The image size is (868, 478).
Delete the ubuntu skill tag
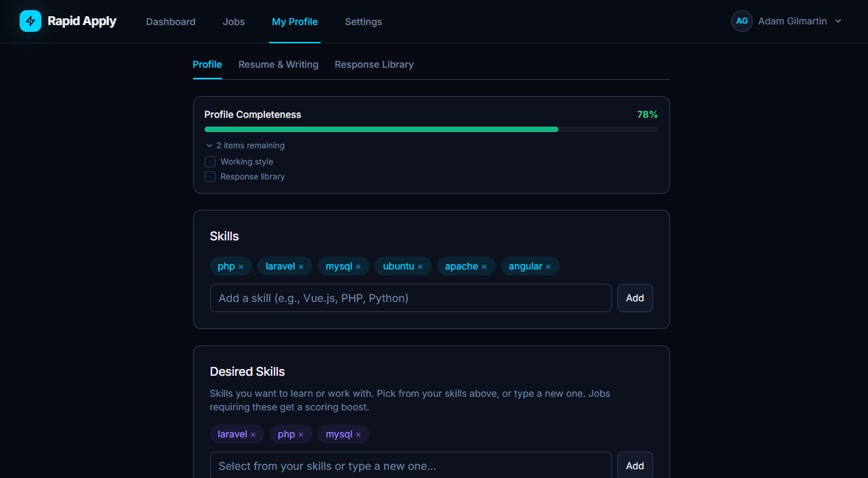tap(420, 267)
